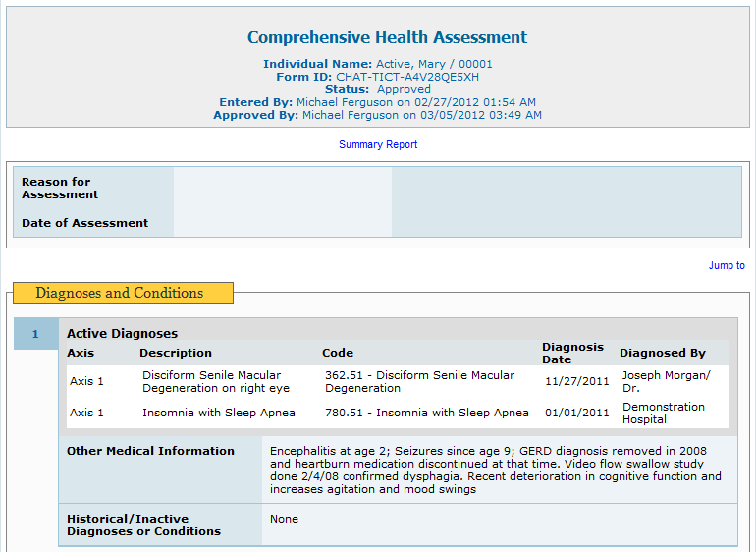Click the None value for Historical diagnoses
The width and height of the screenshot is (756, 552).
tap(284, 519)
